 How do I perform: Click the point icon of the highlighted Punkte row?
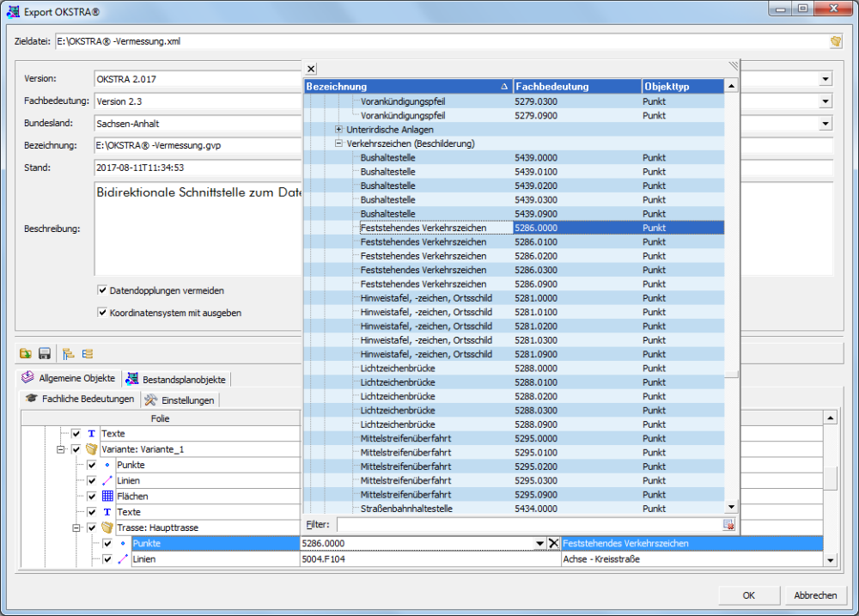123,543
